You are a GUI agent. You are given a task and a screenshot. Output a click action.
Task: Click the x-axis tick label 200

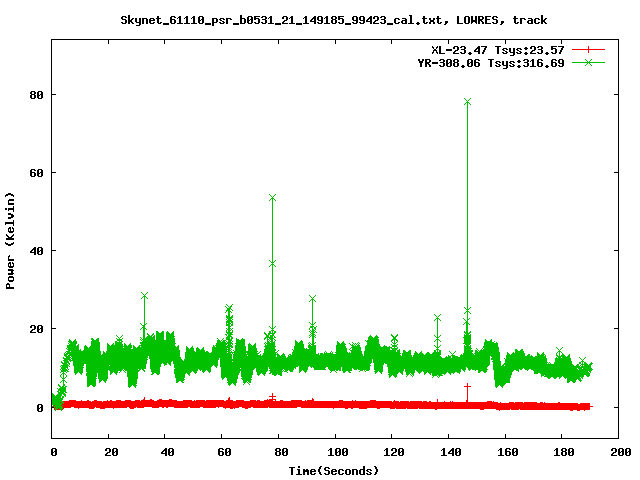(619, 452)
